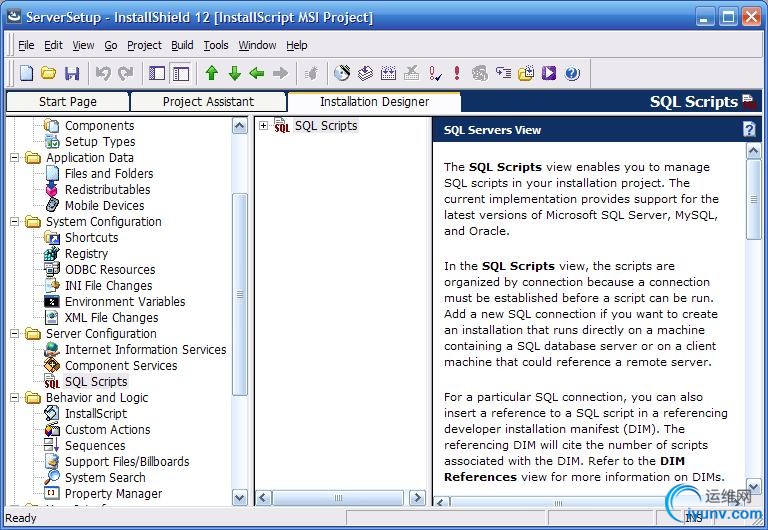This screenshot has width=768, height=530.
Task: Click the Undo toolbar icon
Action: pos(103,73)
